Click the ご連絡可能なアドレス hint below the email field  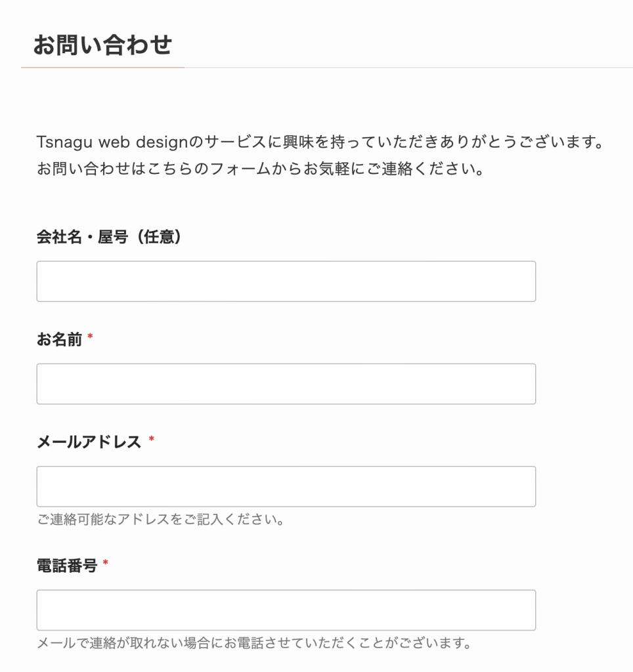(160, 520)
